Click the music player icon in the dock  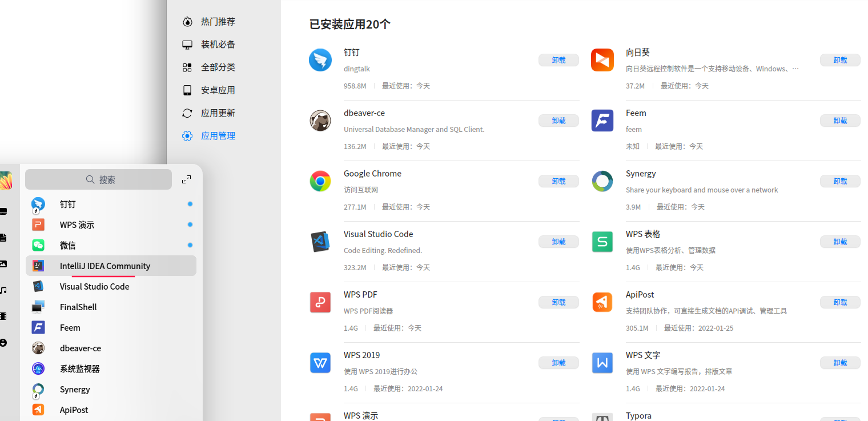(x=3, y=290)
